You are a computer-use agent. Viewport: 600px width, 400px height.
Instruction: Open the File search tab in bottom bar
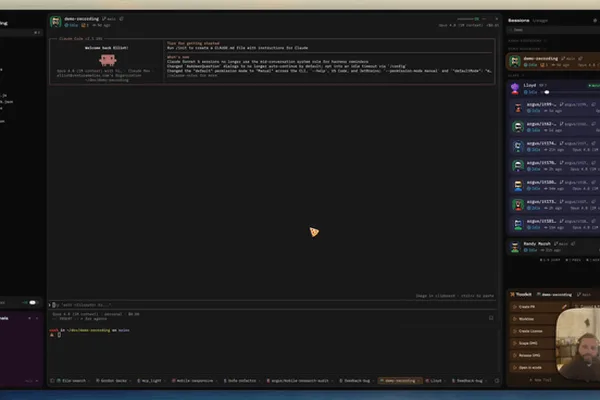coord(72,381)
